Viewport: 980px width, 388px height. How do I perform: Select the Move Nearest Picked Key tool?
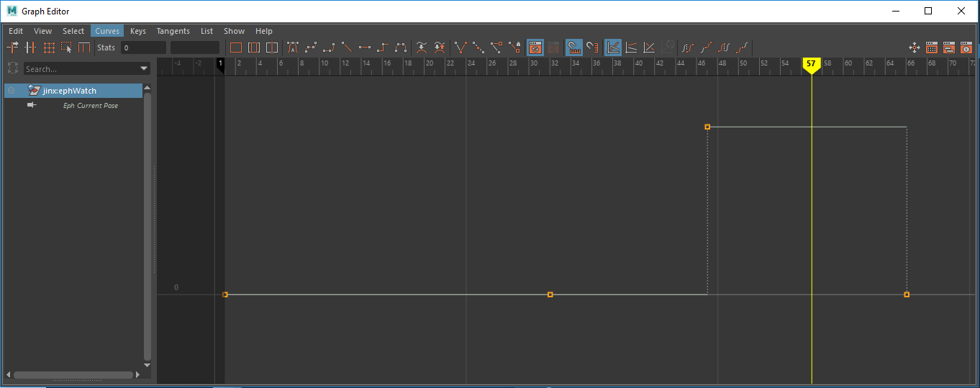(x=13, y=48)
